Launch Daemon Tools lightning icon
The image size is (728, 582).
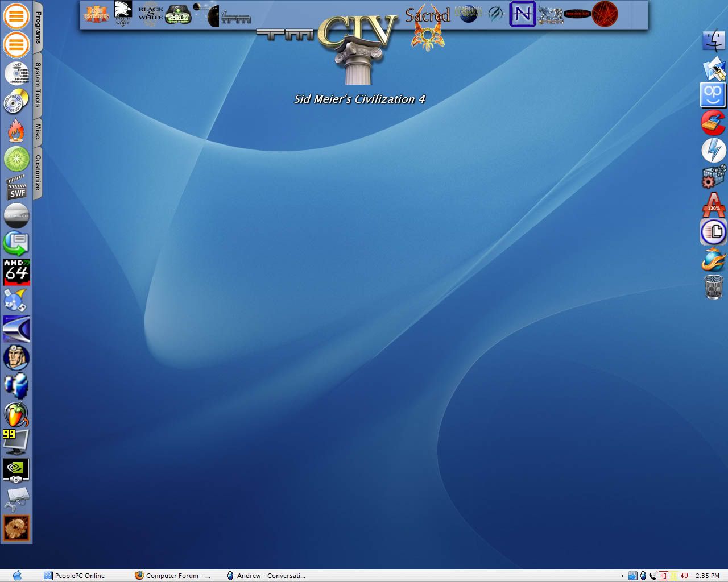pos(714,151)
